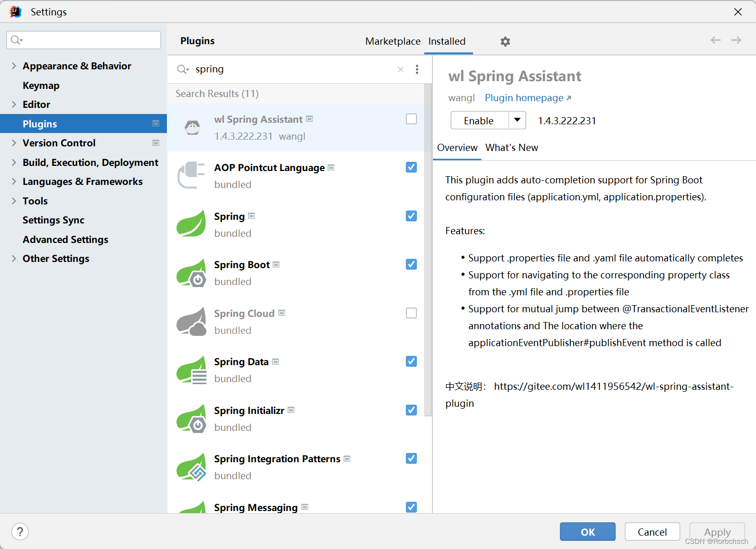The image size is (756, 549).
Task: Select the AOP Pointcut Language plugin icon
Action: (x=191, y=176)
